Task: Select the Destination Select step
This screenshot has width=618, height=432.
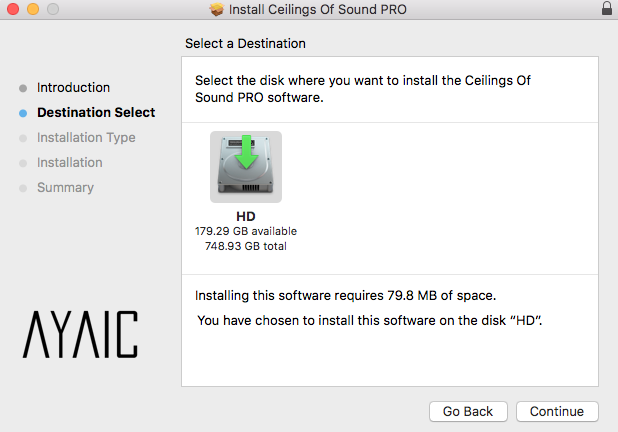Action: click(96, 113)
